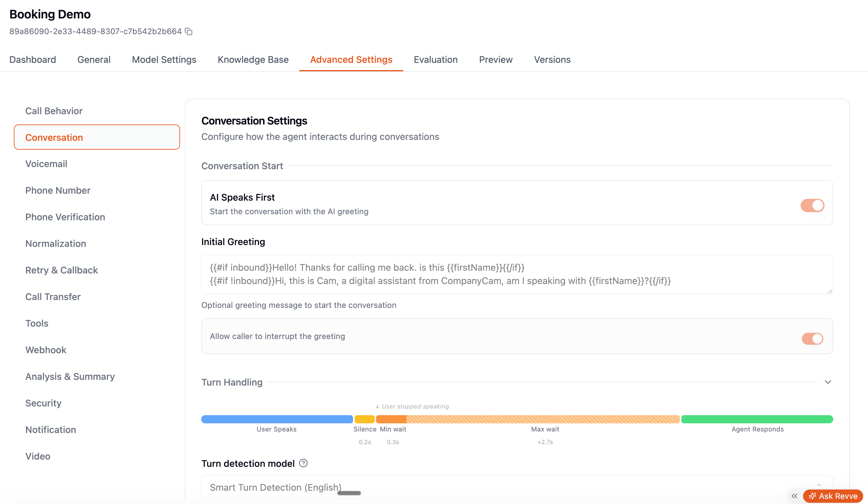Click the horizontal scrollbar thumb at bottom

click(x=349, y=493)
